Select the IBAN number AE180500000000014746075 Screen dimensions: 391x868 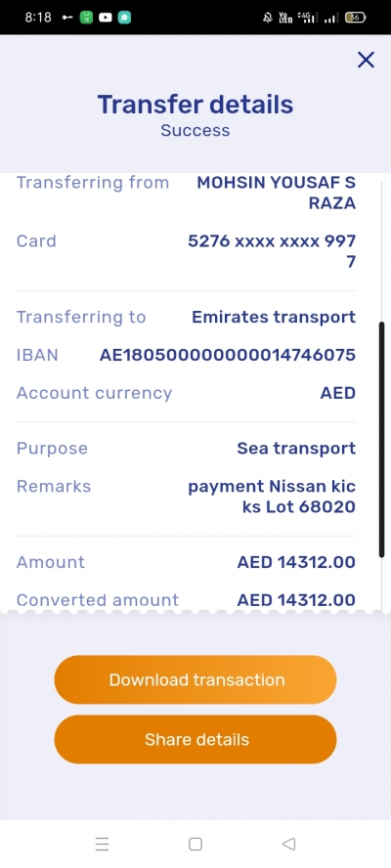point(228,355)
